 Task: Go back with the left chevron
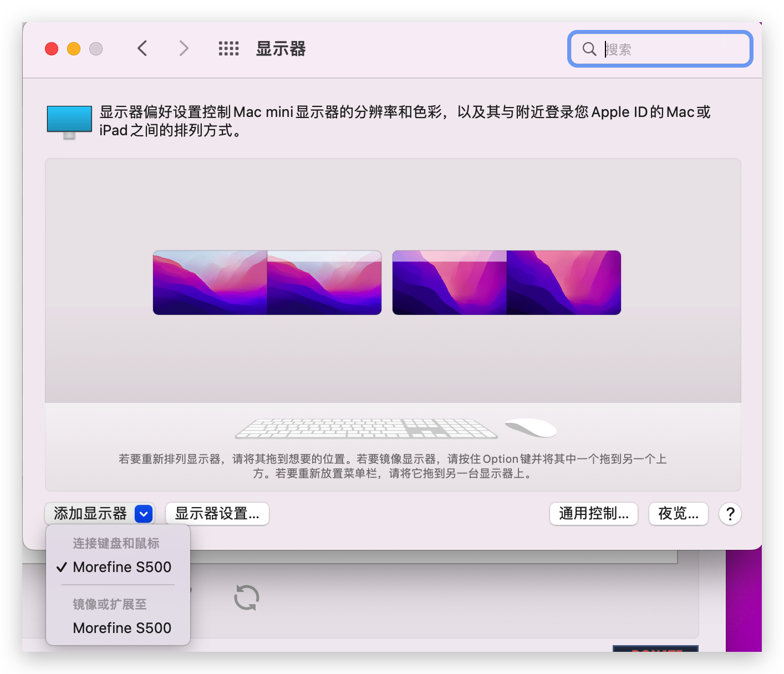[142, 49]
